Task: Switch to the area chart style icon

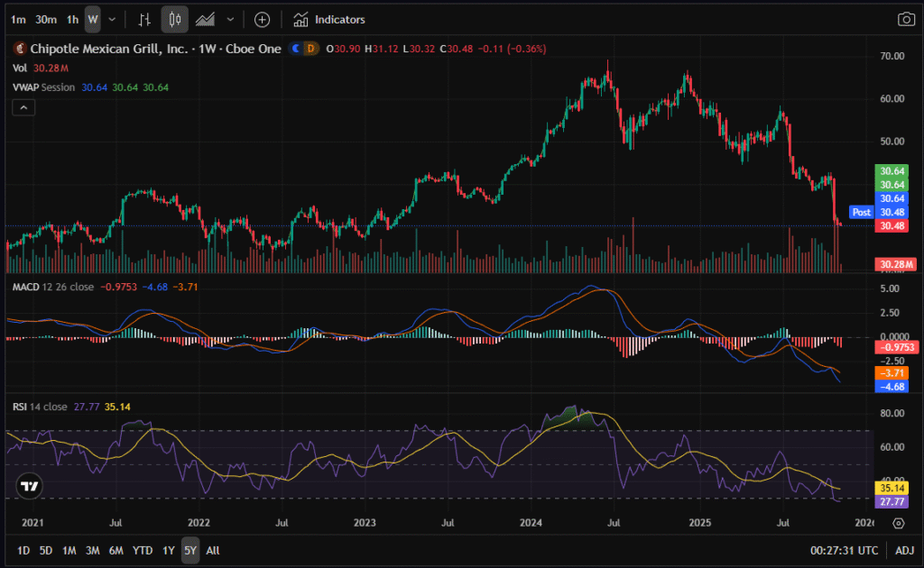Action: pyautogui.click(x=206, y=19)
